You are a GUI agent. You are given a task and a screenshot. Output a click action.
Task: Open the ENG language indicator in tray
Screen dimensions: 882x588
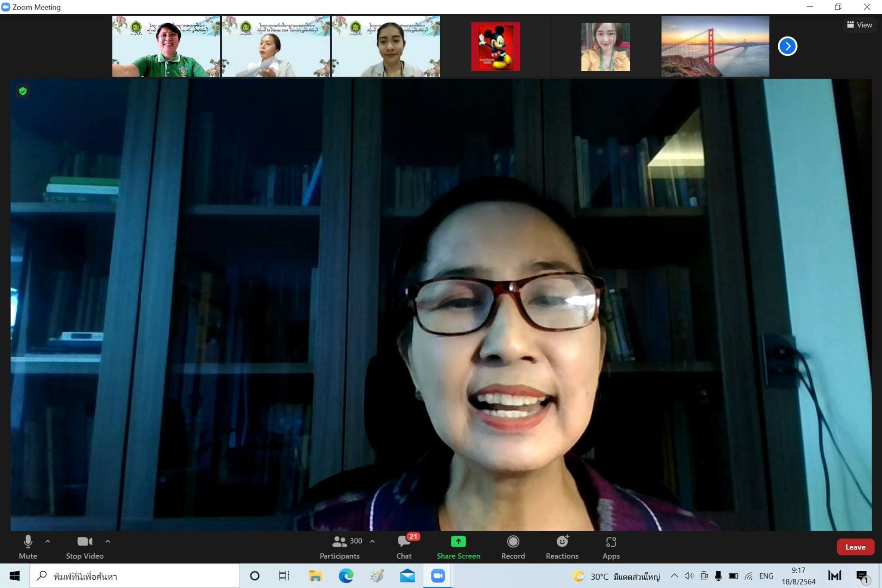pos(766,576)
